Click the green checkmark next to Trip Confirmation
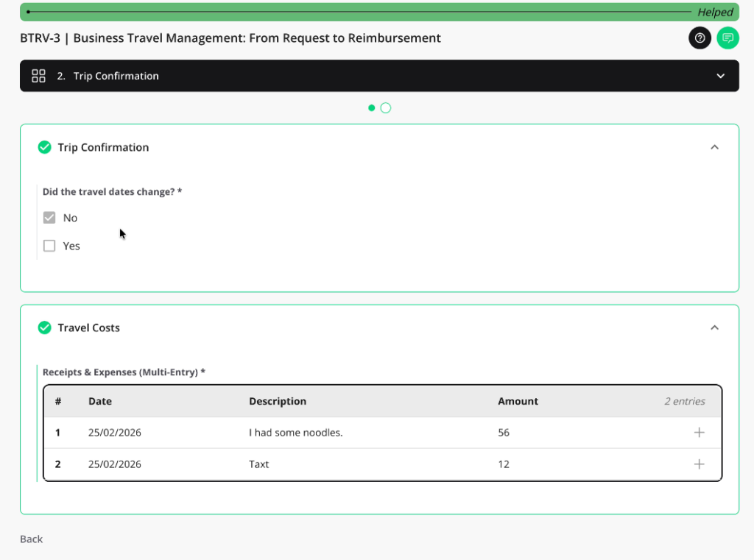The height and width of the screenshot is (560, 754). tap(44, 147)
